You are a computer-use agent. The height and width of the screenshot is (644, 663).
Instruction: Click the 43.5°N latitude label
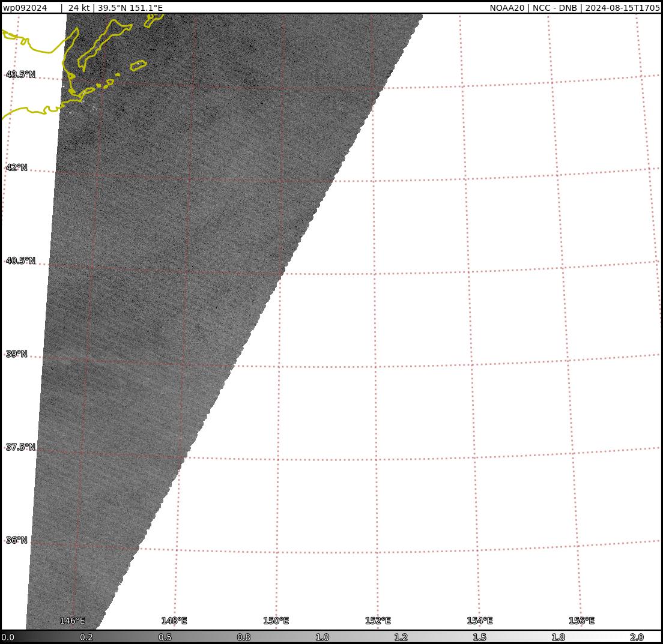20,74
